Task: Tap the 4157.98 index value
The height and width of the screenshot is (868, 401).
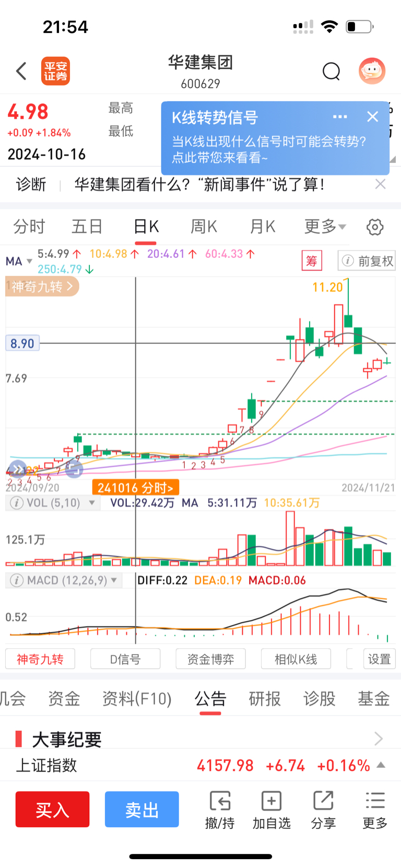Action: 225,765
